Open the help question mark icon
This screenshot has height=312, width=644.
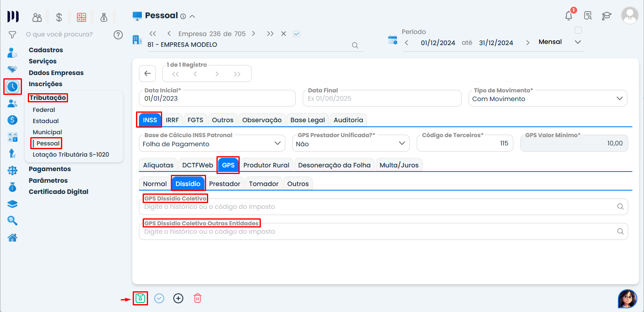(x=118, y=34)
